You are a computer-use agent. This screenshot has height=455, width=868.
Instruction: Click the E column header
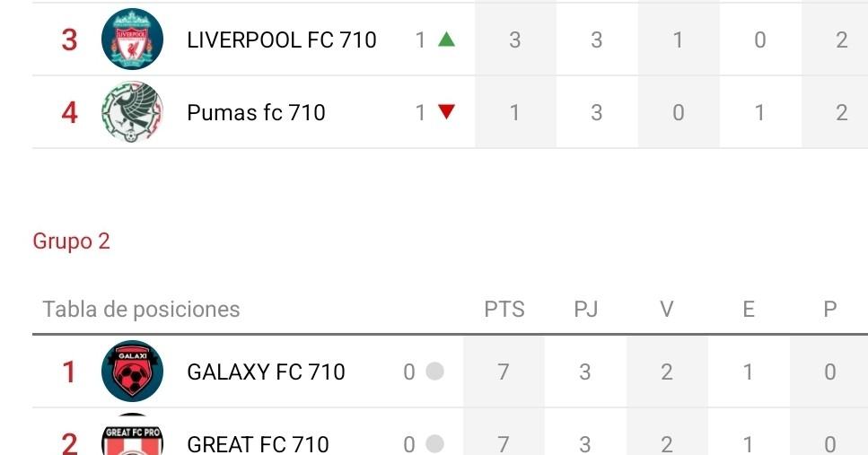(x=749, y=310)
